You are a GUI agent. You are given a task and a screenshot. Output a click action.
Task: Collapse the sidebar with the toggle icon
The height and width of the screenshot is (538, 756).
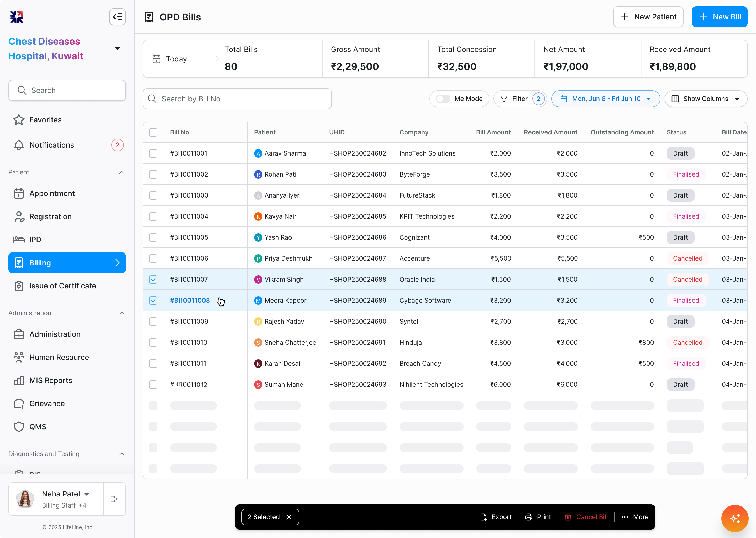tap(118, 17)
